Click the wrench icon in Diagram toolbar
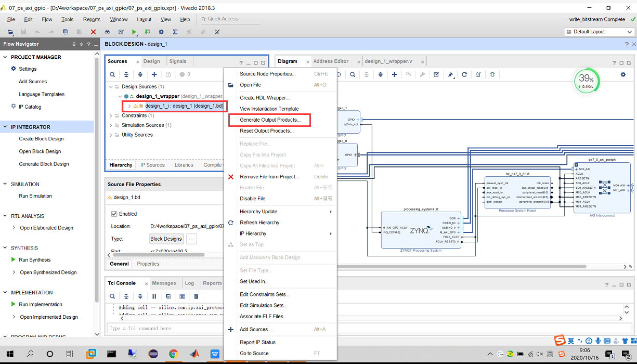Screen dimensions: 637x364 (x=422, y=74)
